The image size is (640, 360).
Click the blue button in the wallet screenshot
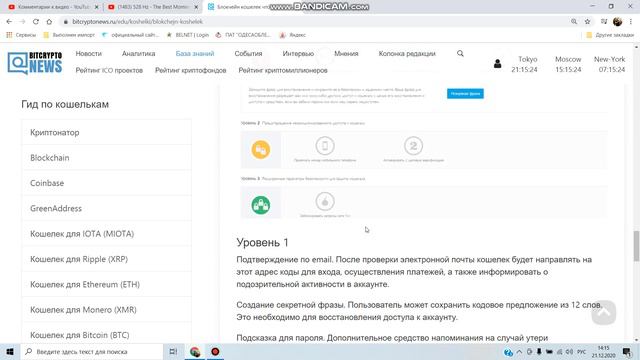pos(465,93)
